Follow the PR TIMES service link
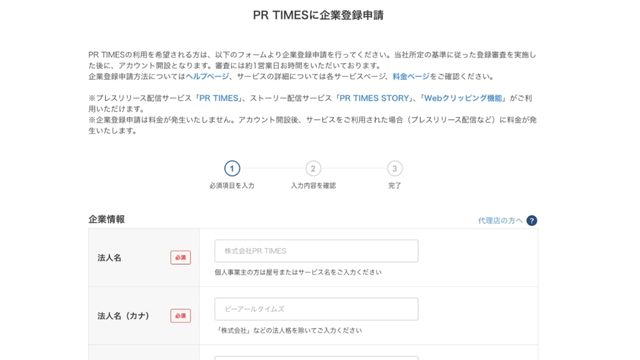The image size is (640, 360). point(218,98)
